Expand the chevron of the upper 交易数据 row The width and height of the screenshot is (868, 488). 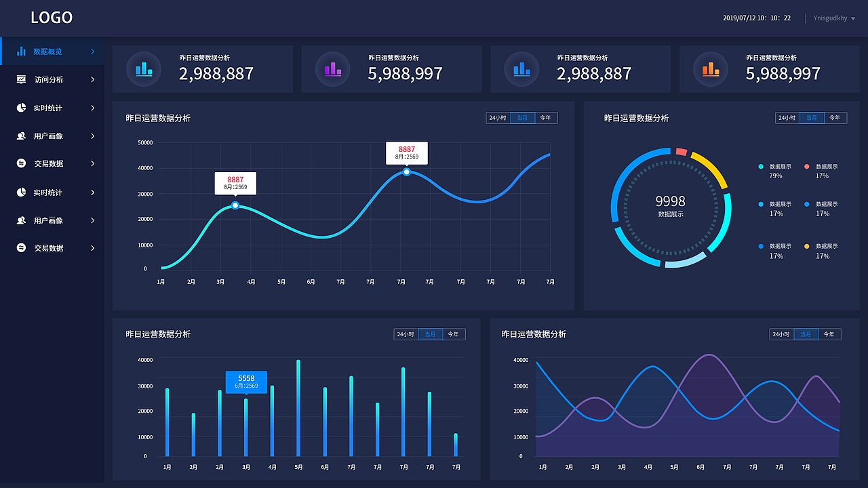[x=93, y=163]
